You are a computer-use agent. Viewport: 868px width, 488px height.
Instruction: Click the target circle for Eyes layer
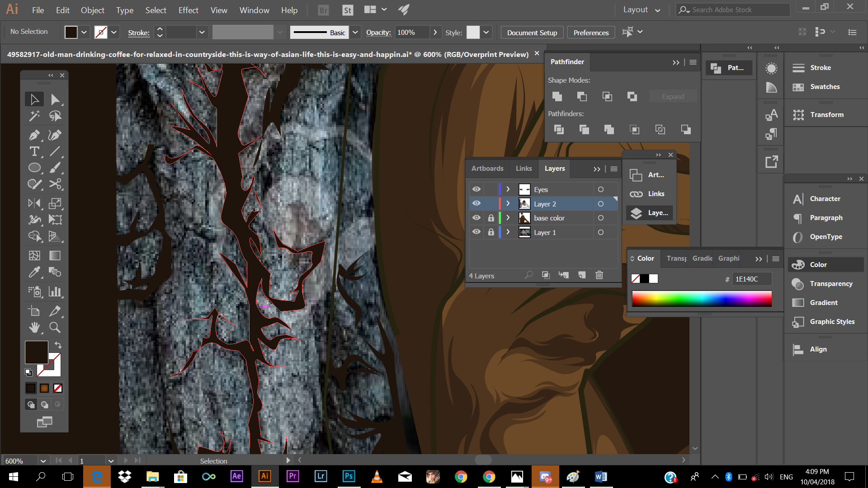click(601, 189)
